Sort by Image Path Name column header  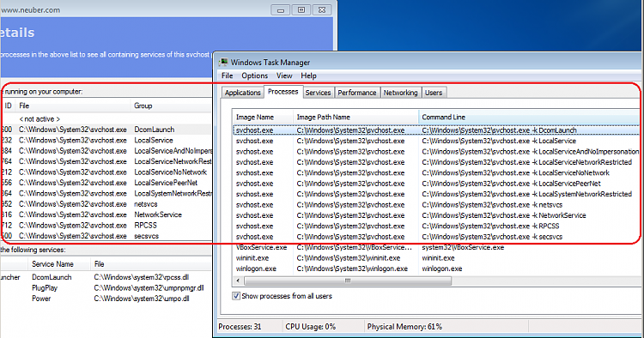click(x=355, y=117)
